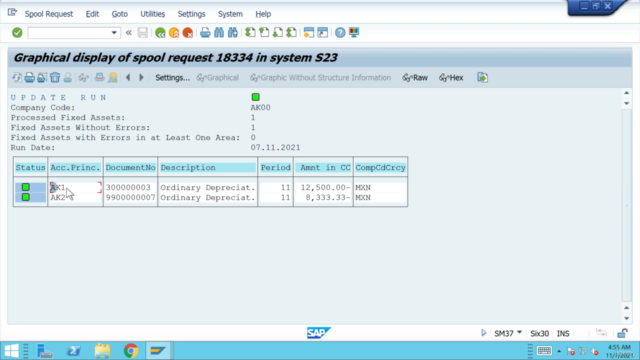Viewport: 640px width, 360px height.
Task: Click the Generate Shortcut icon
Action: click(x=323, y=33)
